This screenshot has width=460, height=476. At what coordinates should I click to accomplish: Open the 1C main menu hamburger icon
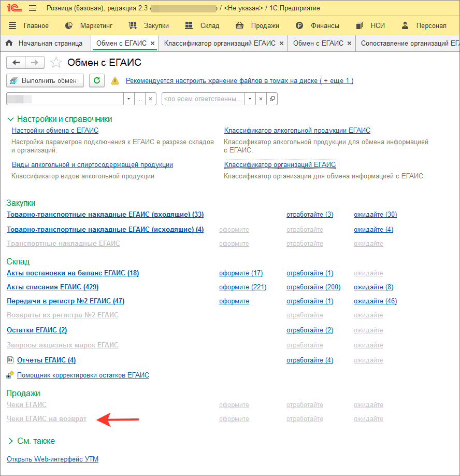tap(33, 8)
